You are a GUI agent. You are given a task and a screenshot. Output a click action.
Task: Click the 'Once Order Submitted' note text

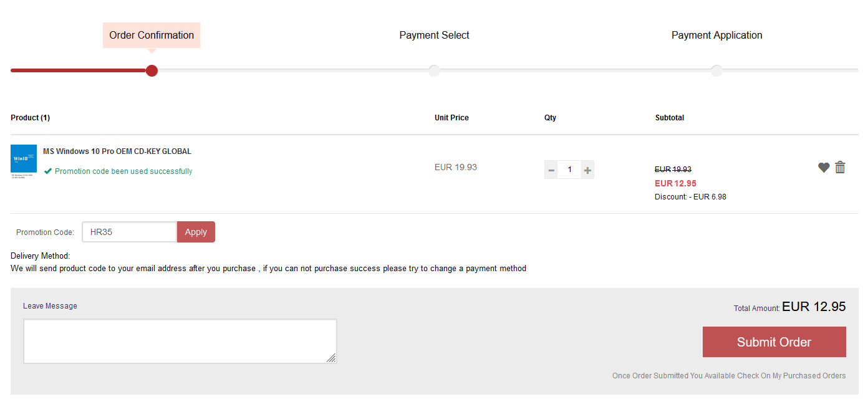(x=729, y=376)
